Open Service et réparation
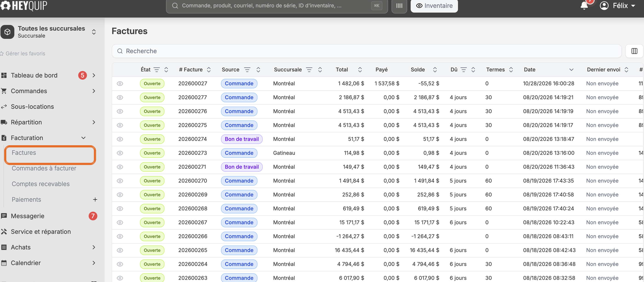Image resolution: width=644 pixels, height=282 pixels. point(41,231)
